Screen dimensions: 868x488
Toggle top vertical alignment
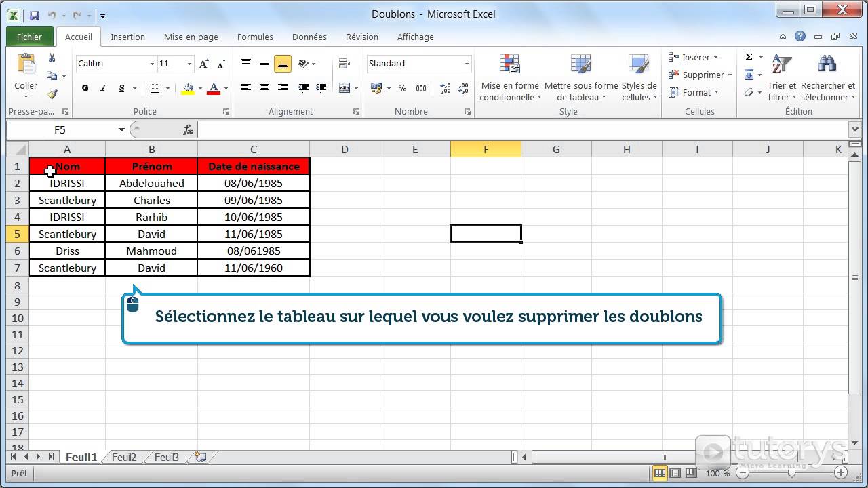tap(246, 64)
